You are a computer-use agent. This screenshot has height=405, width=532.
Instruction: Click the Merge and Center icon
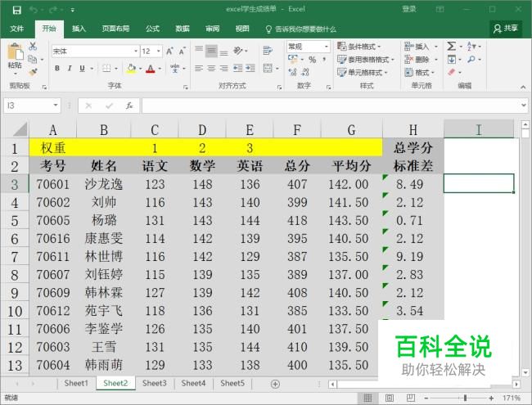tap(268, 68)
